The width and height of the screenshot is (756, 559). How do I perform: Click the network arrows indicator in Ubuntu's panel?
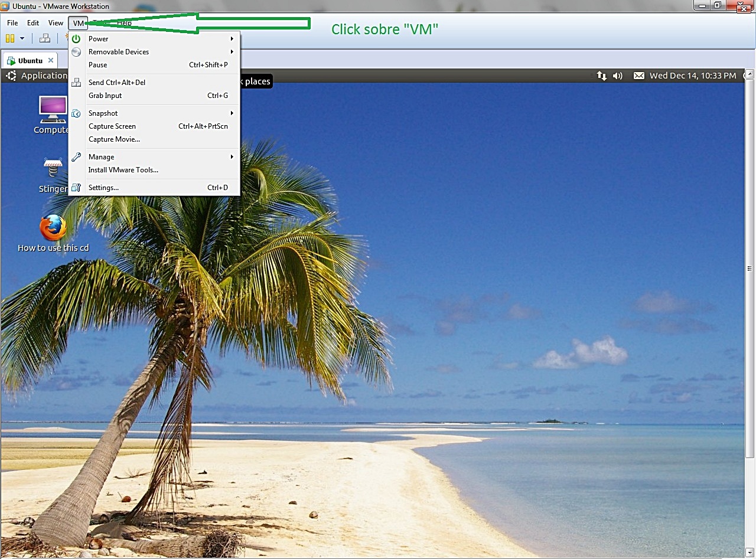[601, 76]
